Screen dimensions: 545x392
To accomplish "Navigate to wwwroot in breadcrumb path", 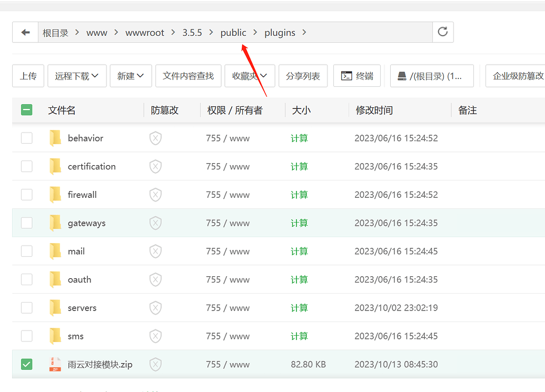I will tap(145, 33).
